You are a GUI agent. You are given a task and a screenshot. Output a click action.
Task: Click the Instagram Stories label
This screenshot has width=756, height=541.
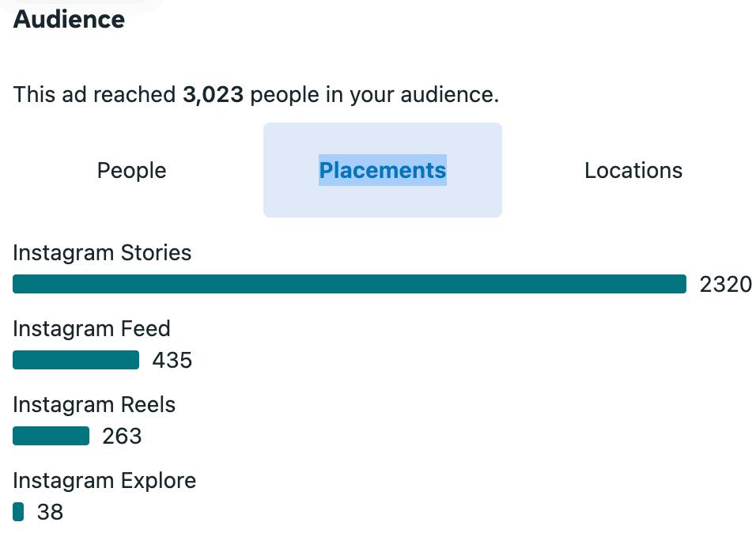point(102,253)
